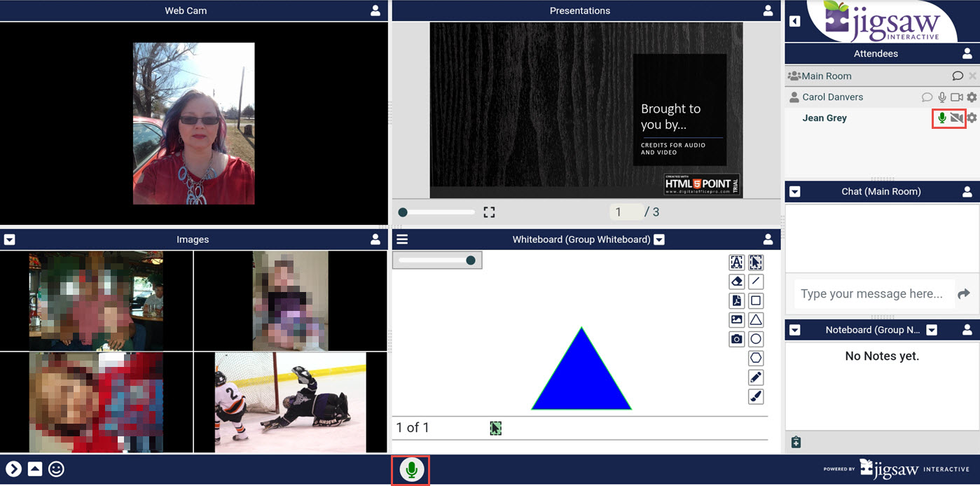Click the presentation fullscreen button
The height and width of the screenshot is (486, 980).
tap(489, 212)
